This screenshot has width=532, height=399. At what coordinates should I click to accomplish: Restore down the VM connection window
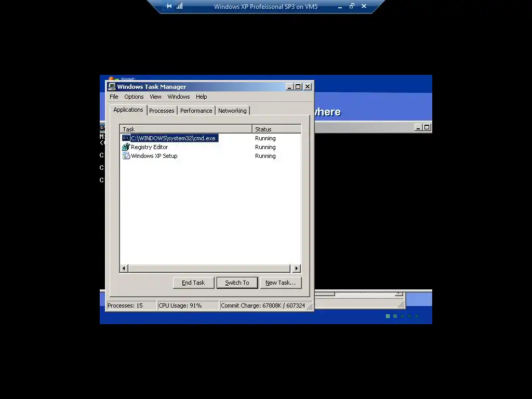[352, 6]
